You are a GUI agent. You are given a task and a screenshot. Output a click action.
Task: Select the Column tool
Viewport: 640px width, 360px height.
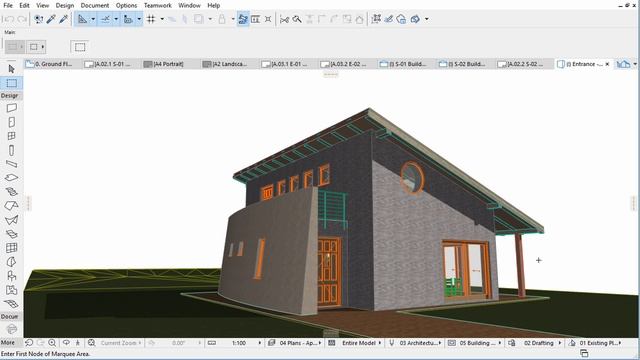click(x=11, y=150)
